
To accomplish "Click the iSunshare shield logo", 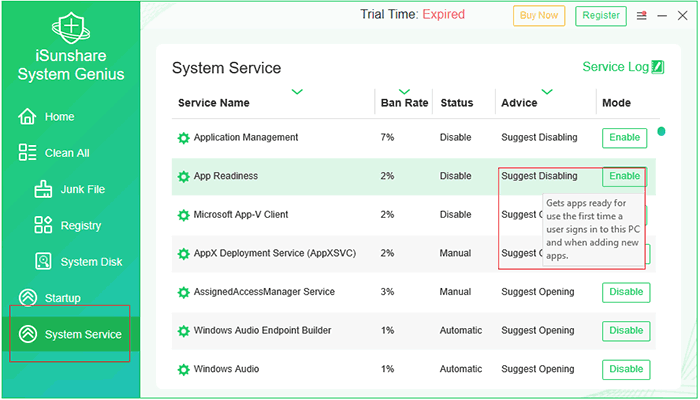I will point(71,26).
